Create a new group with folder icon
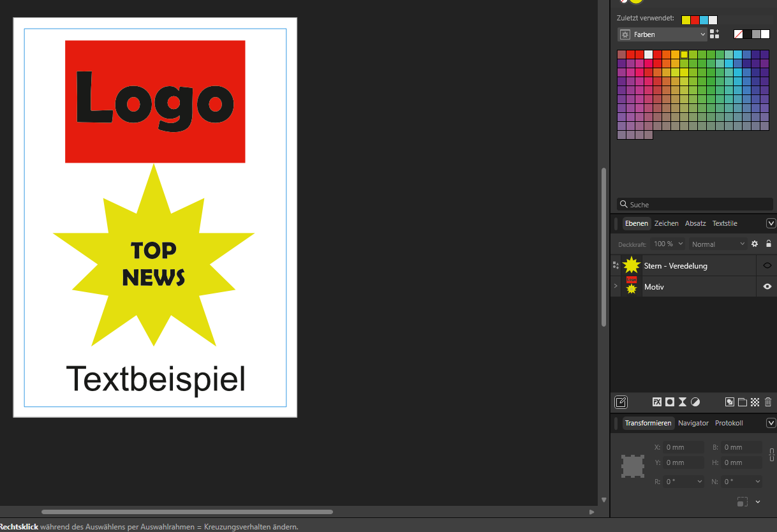This screenshot has width=777, height=532. (x=743, y=402)
